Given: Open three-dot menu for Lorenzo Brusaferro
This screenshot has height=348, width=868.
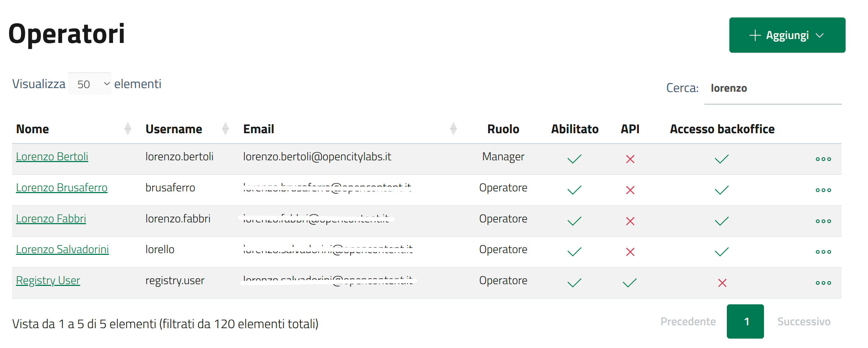Looking at the screenshot, I should (x=823, y=190).
